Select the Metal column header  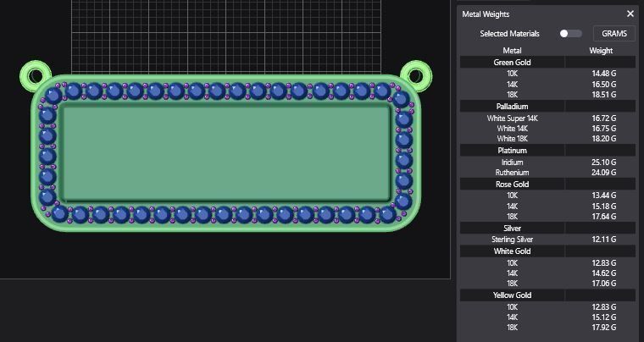click(x=512, y=51)
